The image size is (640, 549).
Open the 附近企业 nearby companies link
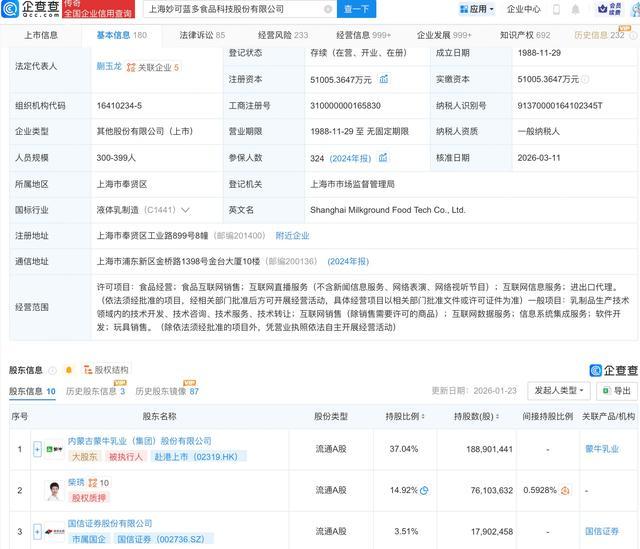coord(292,235)
